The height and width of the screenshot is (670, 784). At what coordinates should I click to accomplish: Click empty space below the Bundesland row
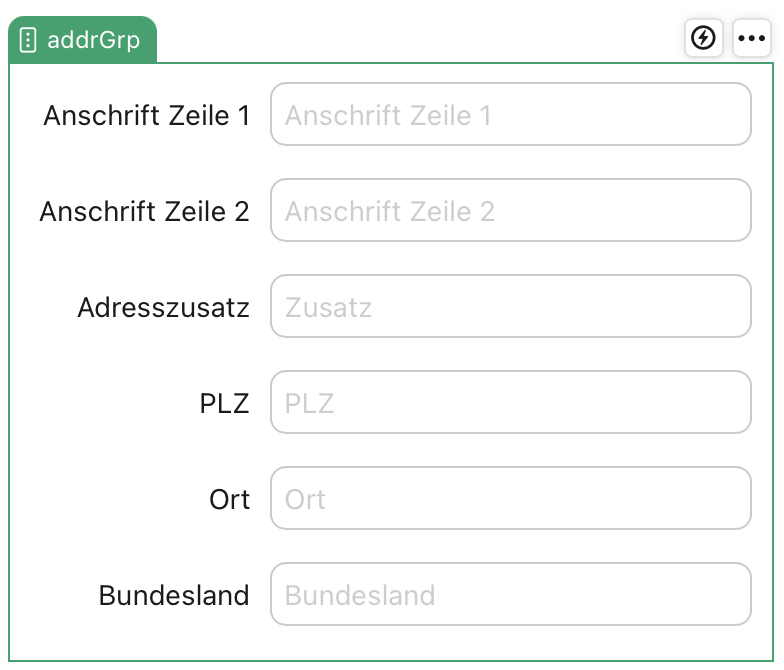(400, 642)
